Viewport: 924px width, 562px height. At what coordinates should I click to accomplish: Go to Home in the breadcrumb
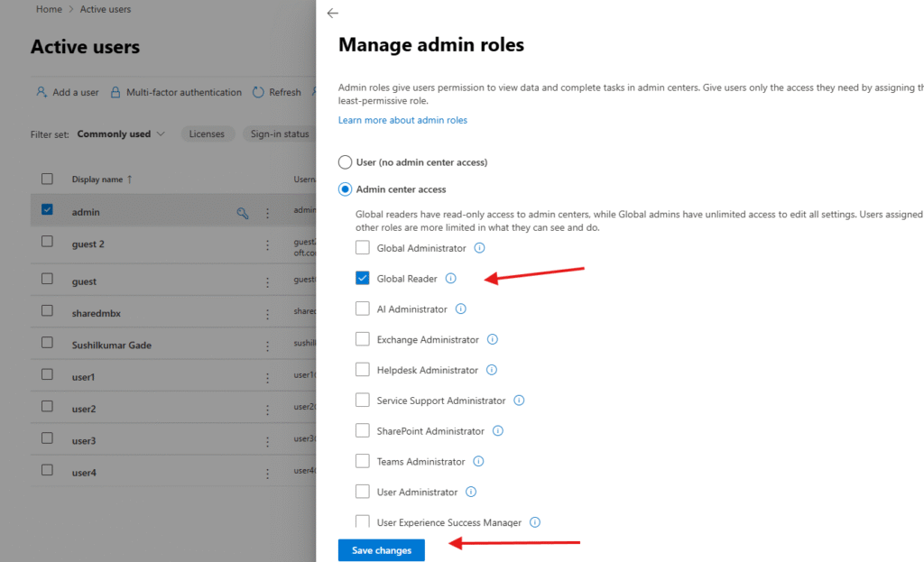click(x=49, y=9)
